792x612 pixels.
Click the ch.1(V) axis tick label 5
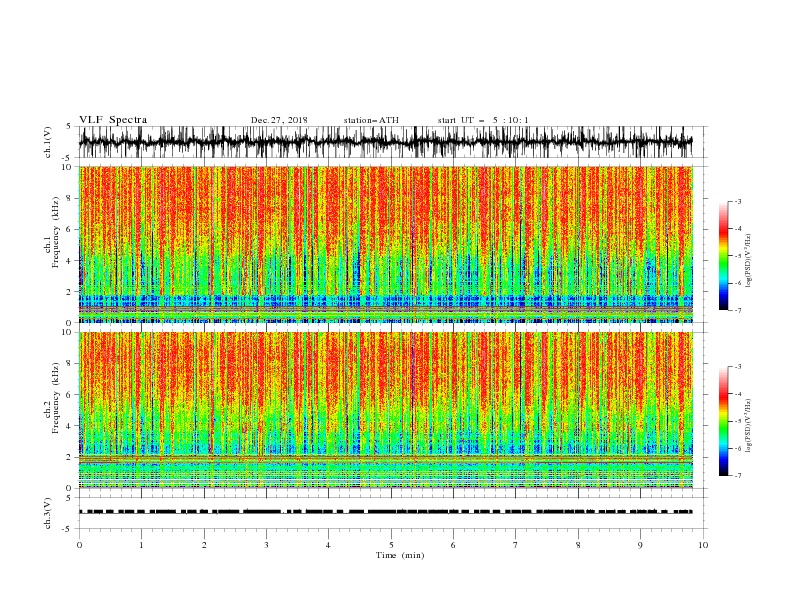pos(70,127)
